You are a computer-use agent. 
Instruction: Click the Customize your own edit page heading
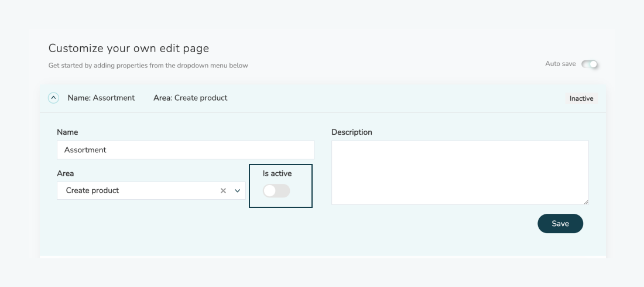129,49
